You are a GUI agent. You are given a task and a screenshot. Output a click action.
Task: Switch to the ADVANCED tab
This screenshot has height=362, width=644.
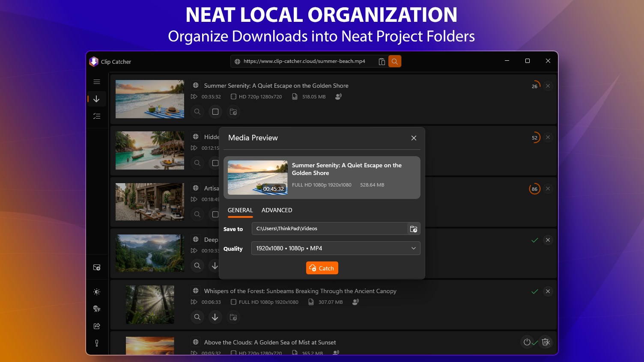tap(277, 210)
